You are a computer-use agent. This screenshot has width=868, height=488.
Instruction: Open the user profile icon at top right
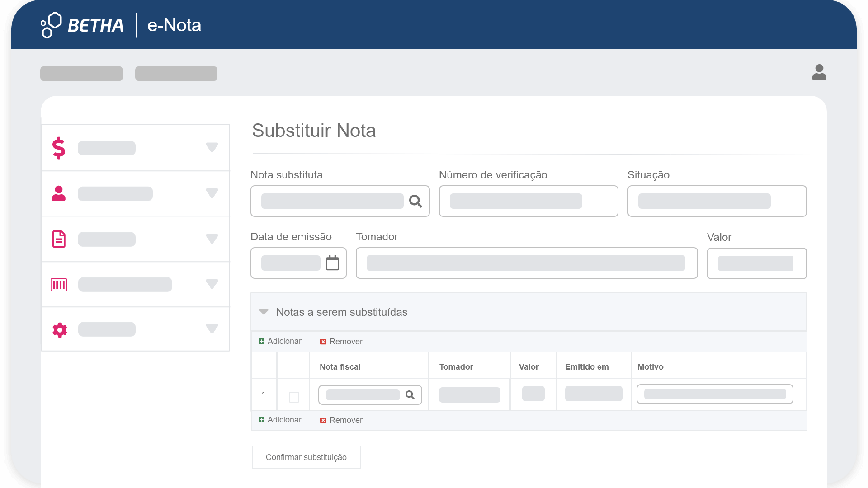click(x=819, y=72)
